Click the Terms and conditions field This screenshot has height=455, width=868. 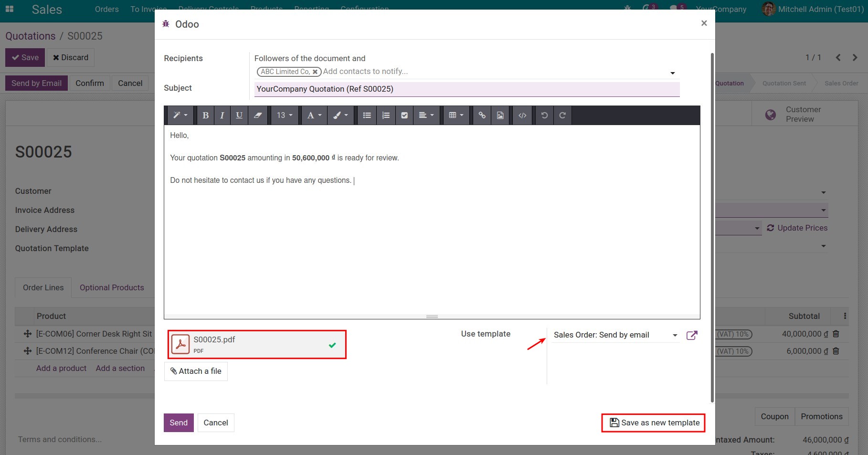tap(60, 439)
